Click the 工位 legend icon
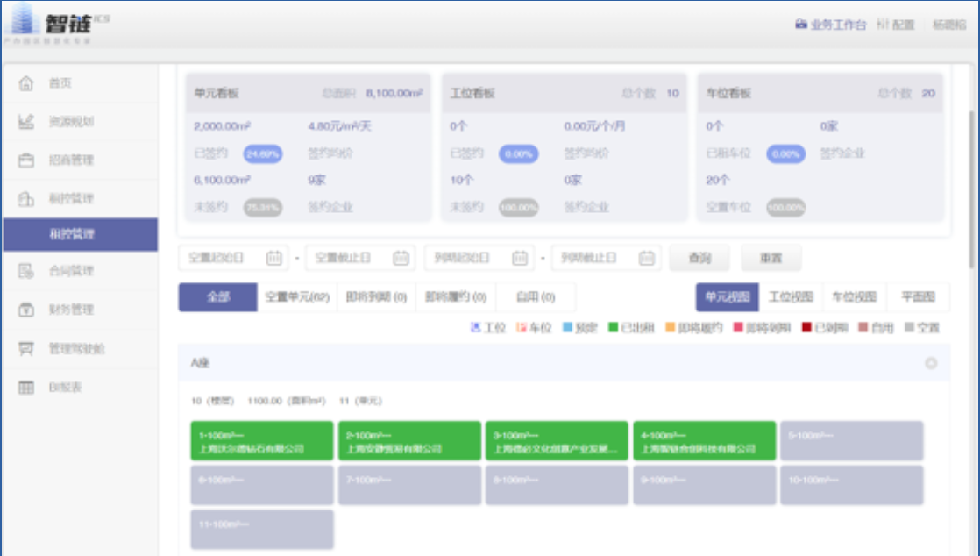This screenshot has height=556, width=980. [476, 328]
